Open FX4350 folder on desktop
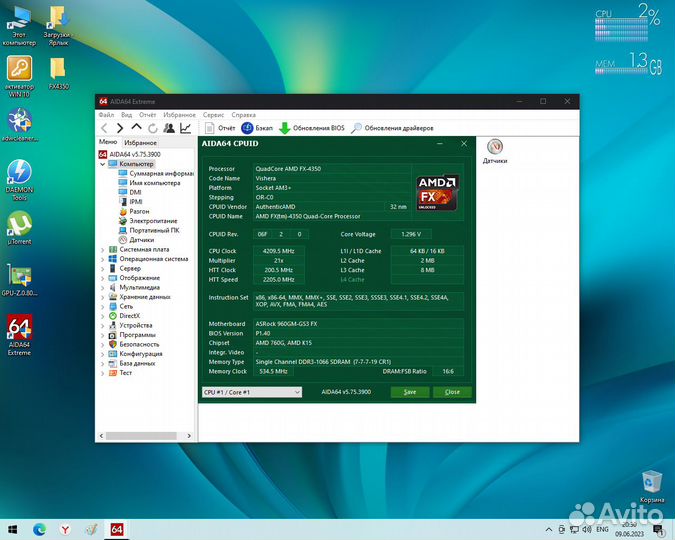 [59, 74]
